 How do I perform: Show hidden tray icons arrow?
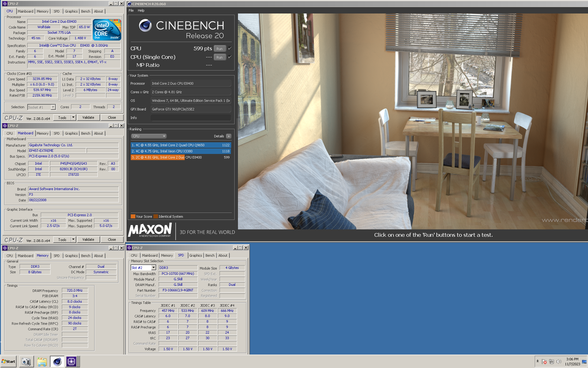click(x=537, y=361)
